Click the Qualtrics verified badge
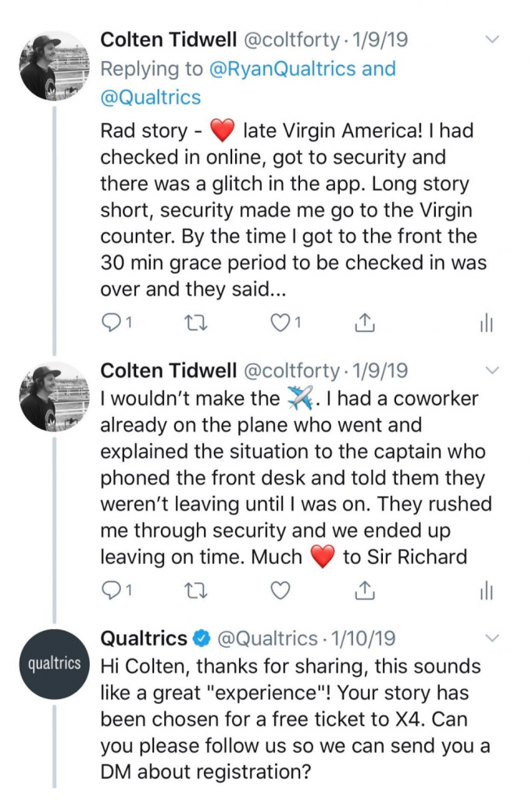This screenshot has width=532, height=800. (202, 638)
